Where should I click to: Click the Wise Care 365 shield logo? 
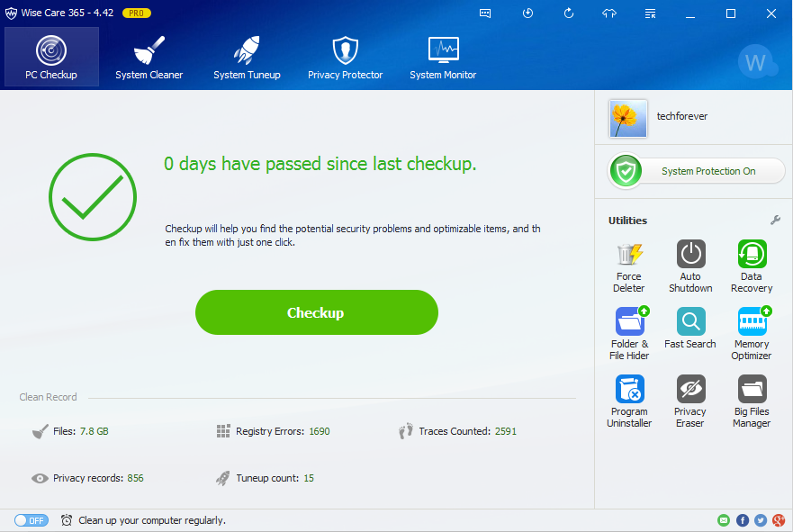(x=11, y=14)
